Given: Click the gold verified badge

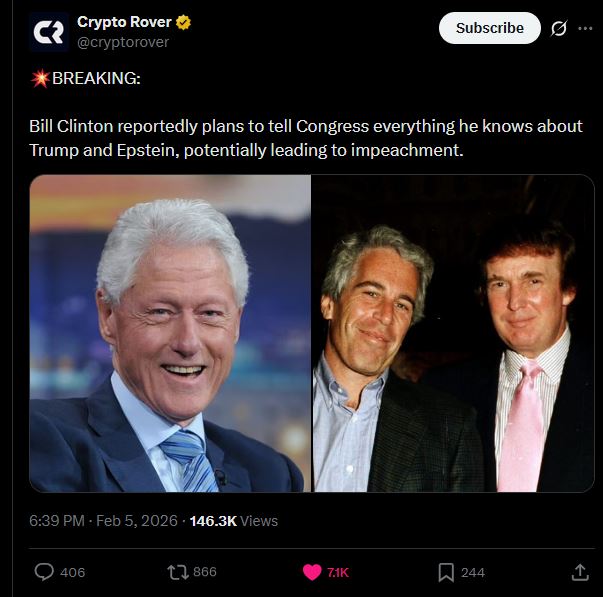Looking at the screenshot, I should point(183,22).
